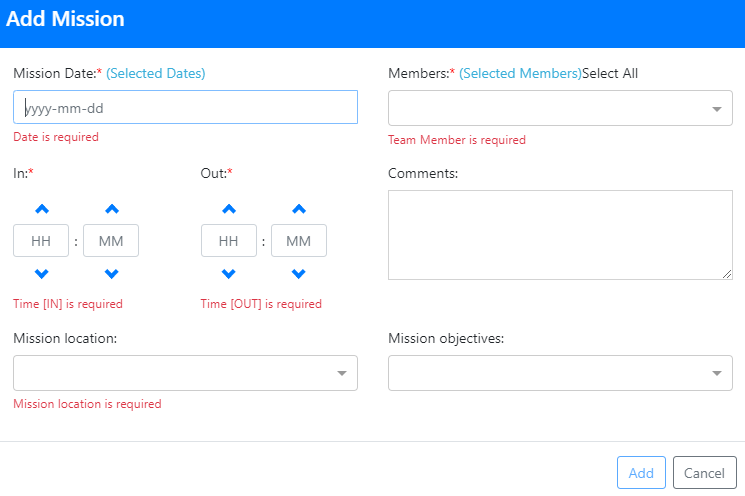The width and height of the screenshot is (745, 496).
Task: Decrease the In time minutes
Action: coord(111,273)
